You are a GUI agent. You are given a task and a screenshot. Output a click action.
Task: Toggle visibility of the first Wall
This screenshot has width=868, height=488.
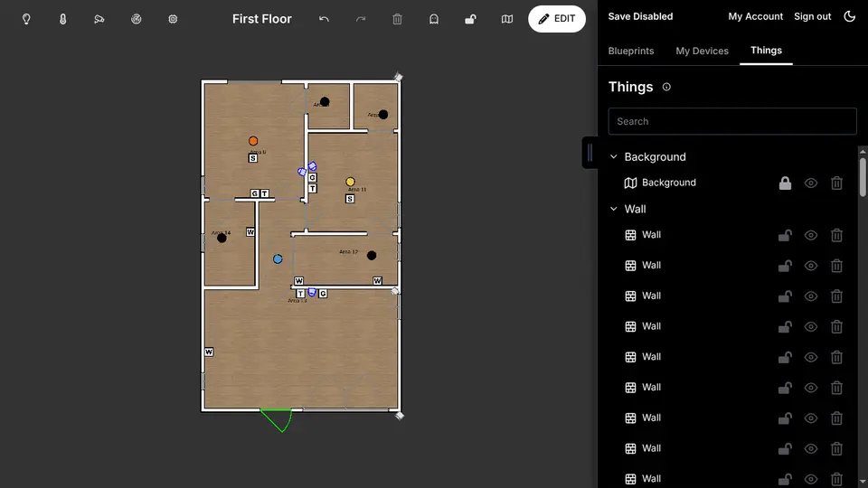point(810,235)
